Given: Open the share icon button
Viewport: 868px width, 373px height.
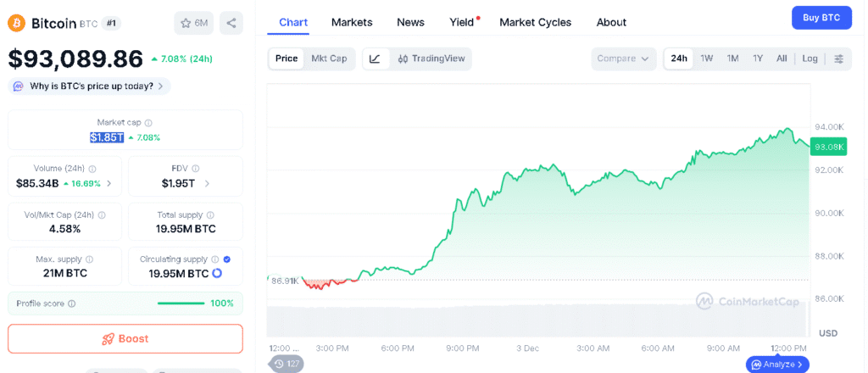Looking at the screenshot, I should (231, 23).
